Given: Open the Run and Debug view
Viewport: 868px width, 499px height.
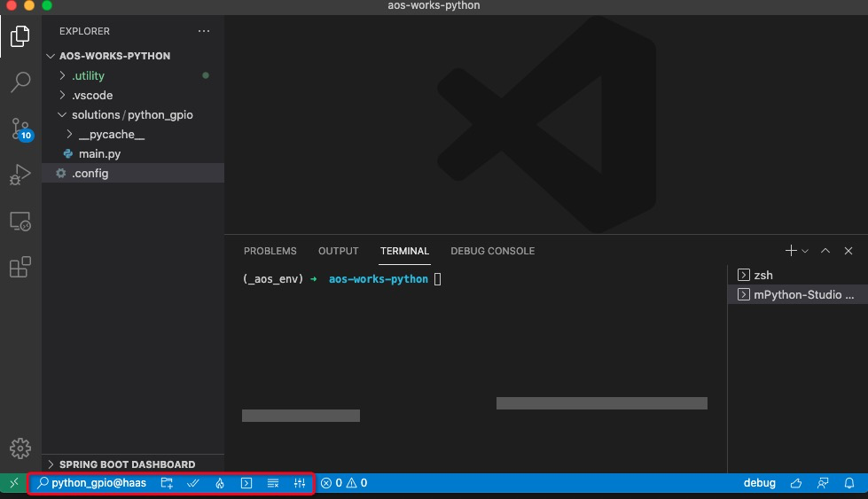Looking at the screenshot, I should click(20, 175).
